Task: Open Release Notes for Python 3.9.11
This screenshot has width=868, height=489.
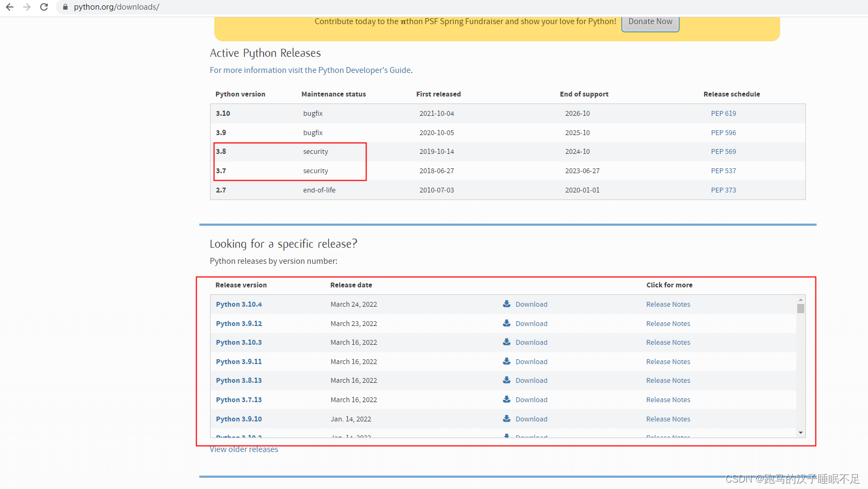Action: coord(668,362)
